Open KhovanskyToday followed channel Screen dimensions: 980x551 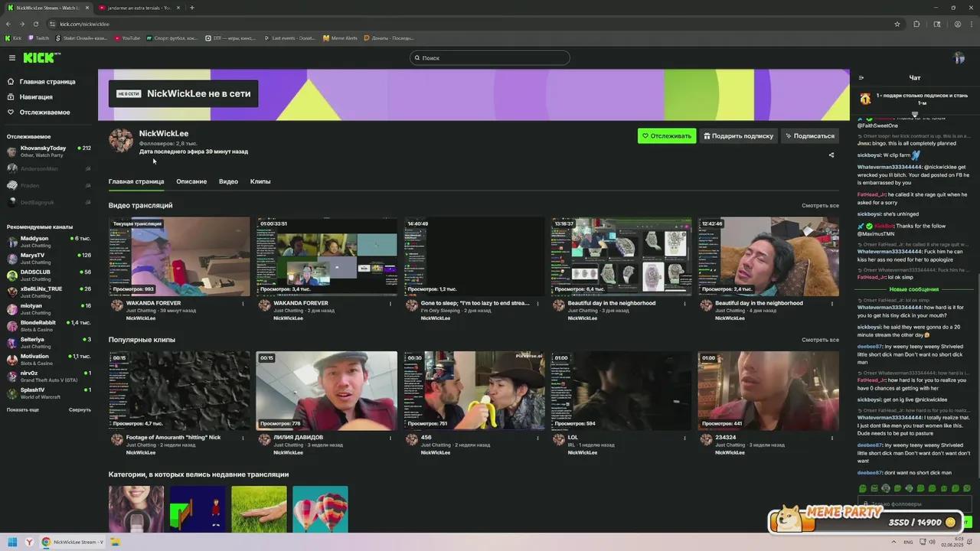click(48, 152)
